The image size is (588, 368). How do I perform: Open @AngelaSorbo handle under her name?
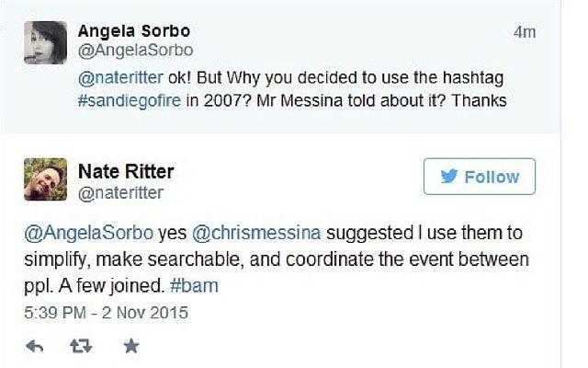coord(135,51)
